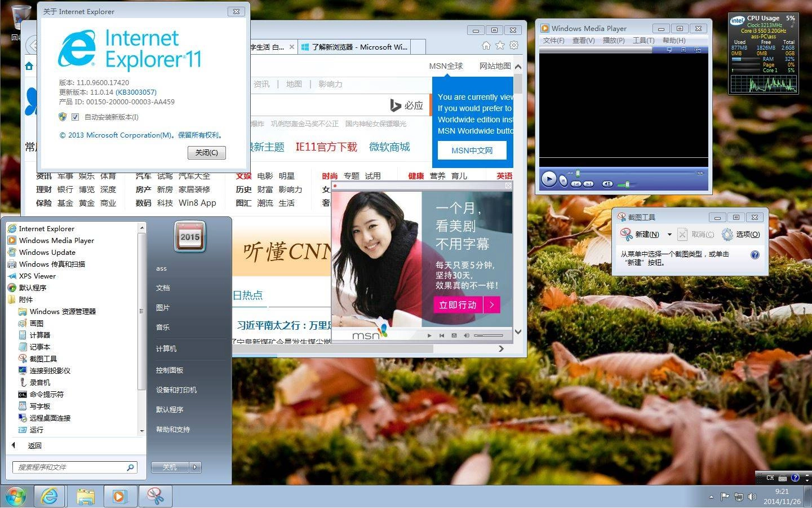Image resolution: width=812 pixels, height=508 pixels.
Task: Open the 文件(F) menu in Media Player
Action: (x=553, y=41)
